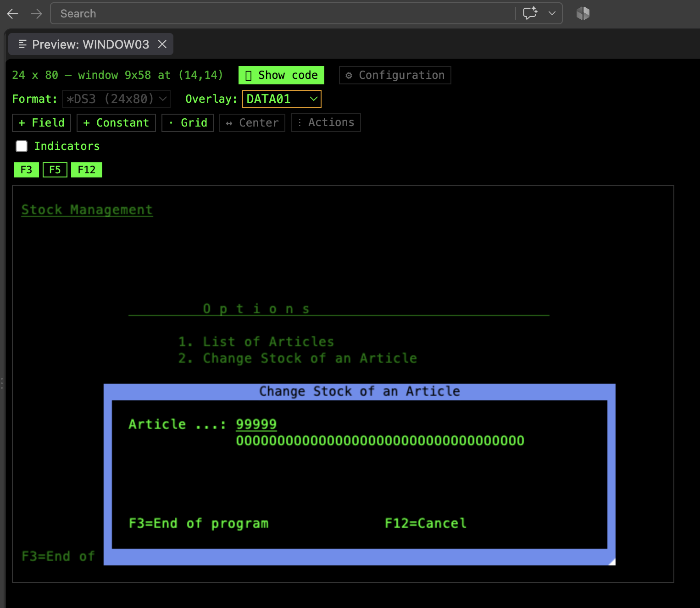Click the half-shaded hexagon icon beside the search bar
This screenshot has height=608, width=700.
pos(583,13)
